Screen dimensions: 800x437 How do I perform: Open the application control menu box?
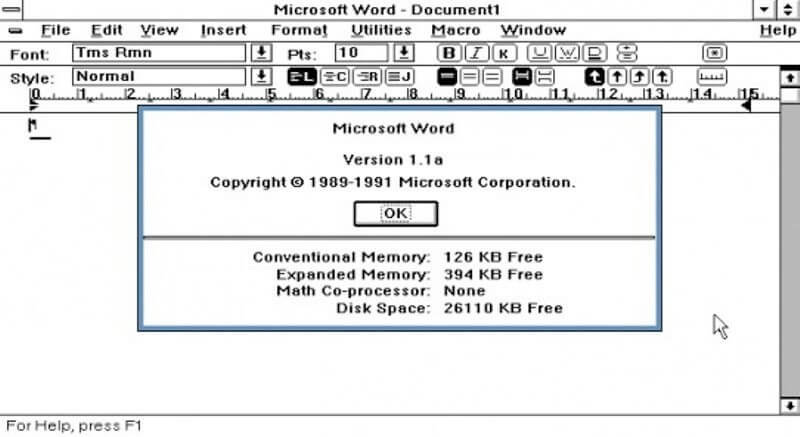(11, 9)
